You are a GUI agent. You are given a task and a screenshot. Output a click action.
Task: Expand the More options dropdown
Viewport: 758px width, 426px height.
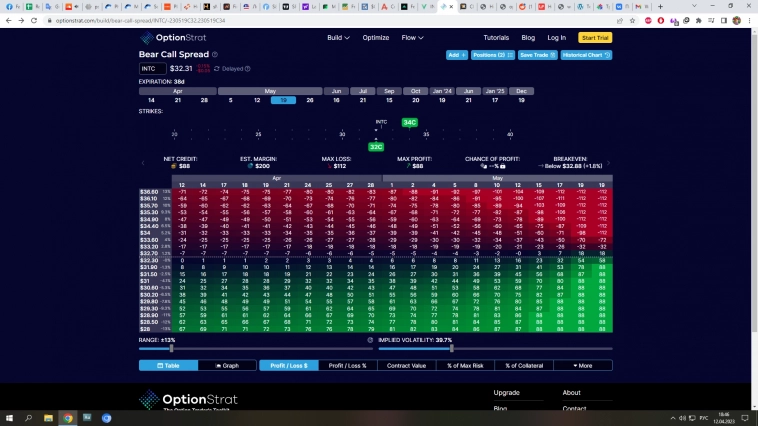[582, 365]
